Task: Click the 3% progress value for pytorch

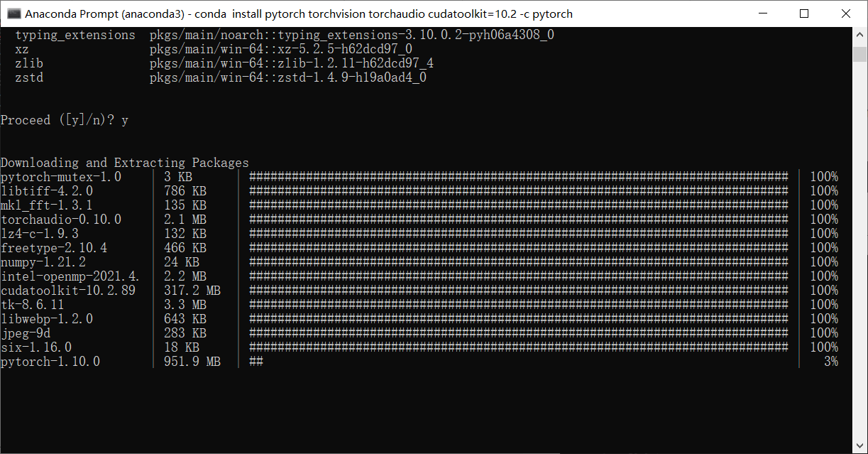Action: click(831, 362)
